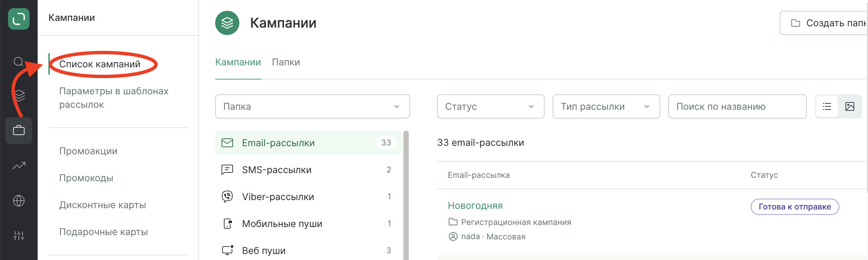Click the 33 email-рассылки heading
This screenshot has height=260, width=868.
click(x=480, y=143)
